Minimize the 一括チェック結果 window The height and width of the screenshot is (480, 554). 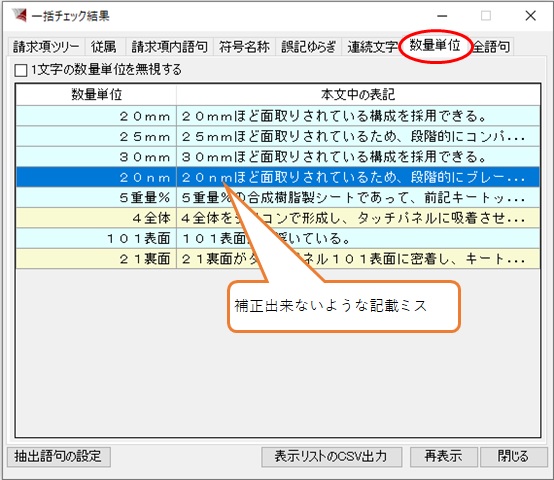coord(442,16)
